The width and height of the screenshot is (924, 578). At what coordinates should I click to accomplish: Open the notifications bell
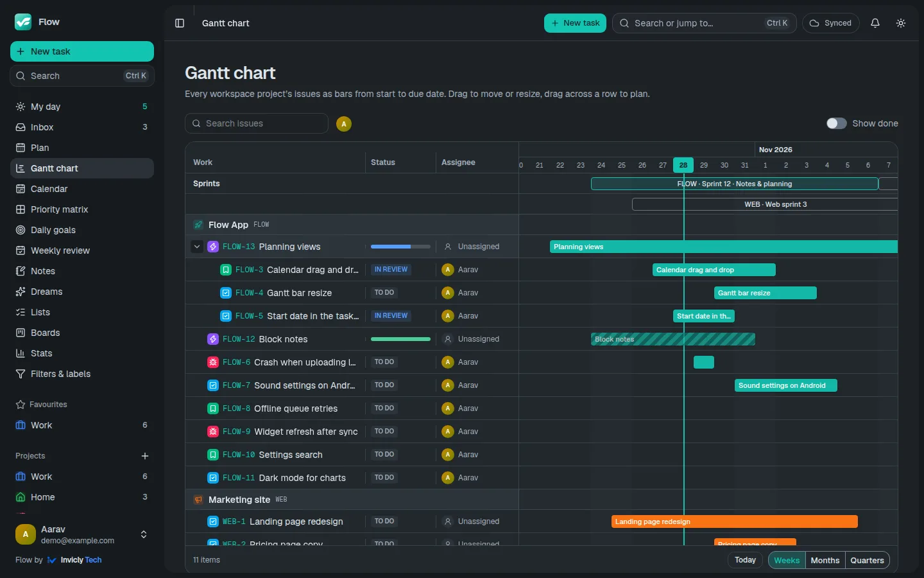(875, 23)
